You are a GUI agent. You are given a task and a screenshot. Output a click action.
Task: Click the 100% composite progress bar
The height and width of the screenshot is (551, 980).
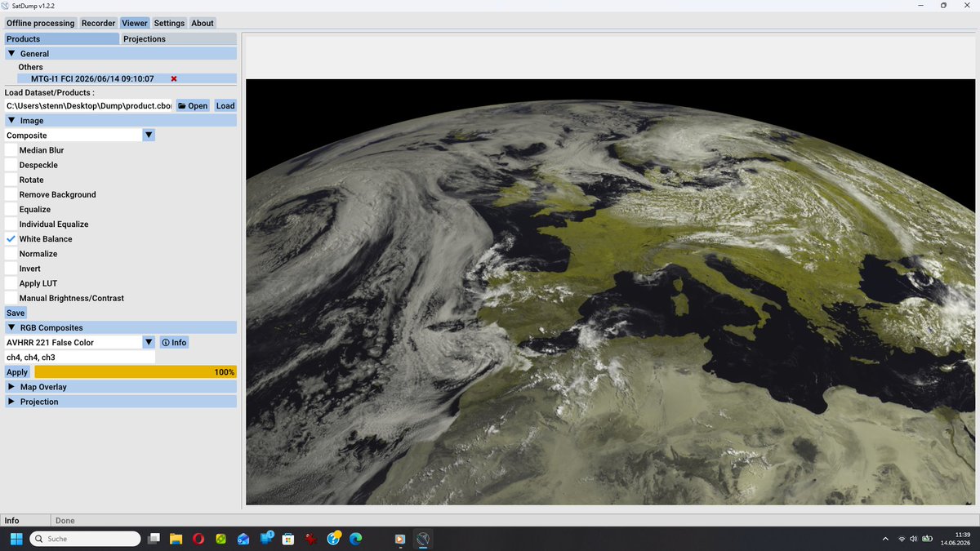click(136, 372)
